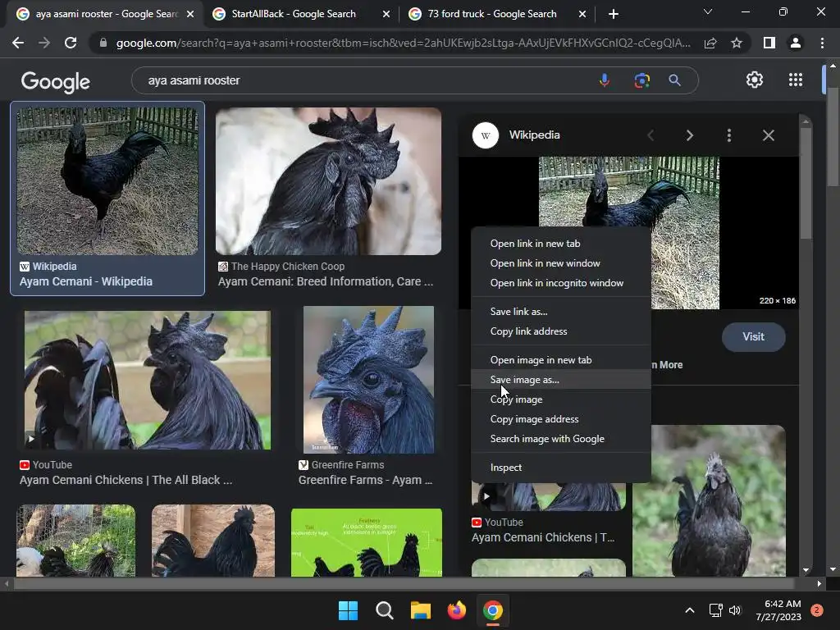Open Google quick settings gear
Screen dimensions: 840x630
pyautogui.click(x=755, y=80)
